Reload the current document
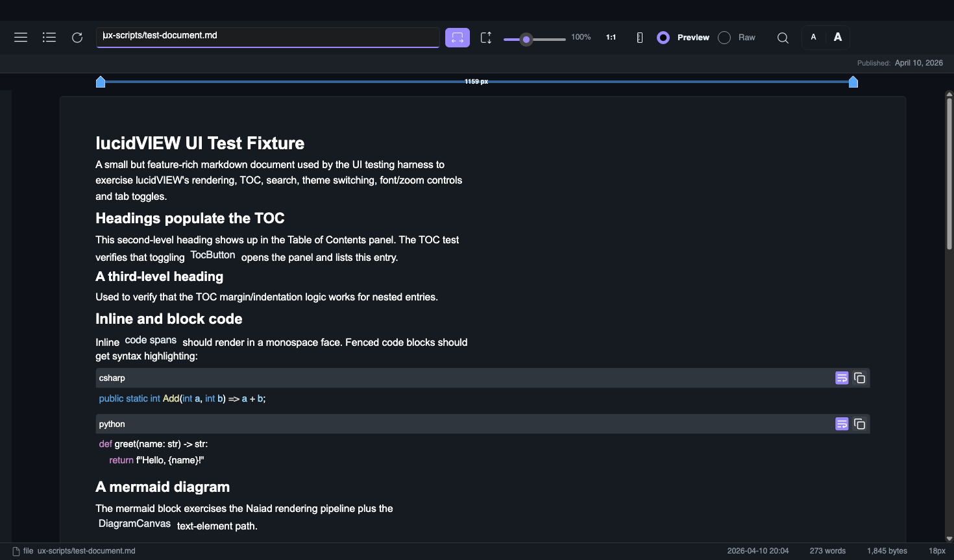954x560 pixels. [77, 38]
